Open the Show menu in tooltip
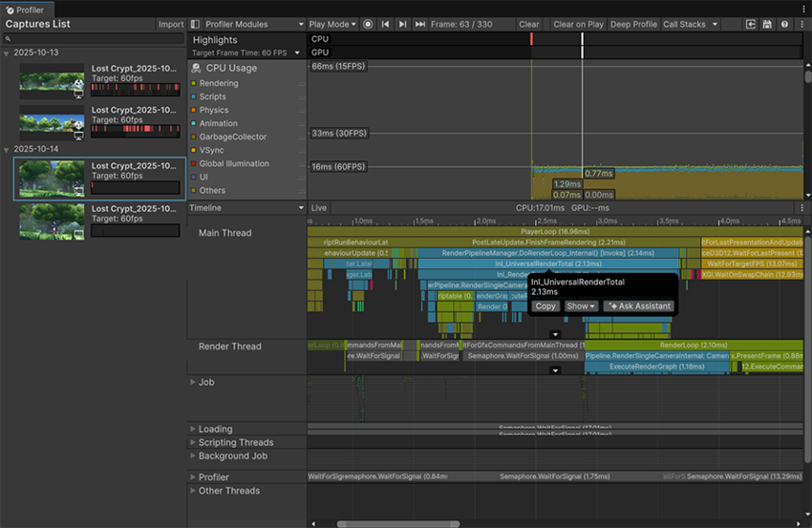812x528 pixels. pyautogui.click(x=580, y=306)
